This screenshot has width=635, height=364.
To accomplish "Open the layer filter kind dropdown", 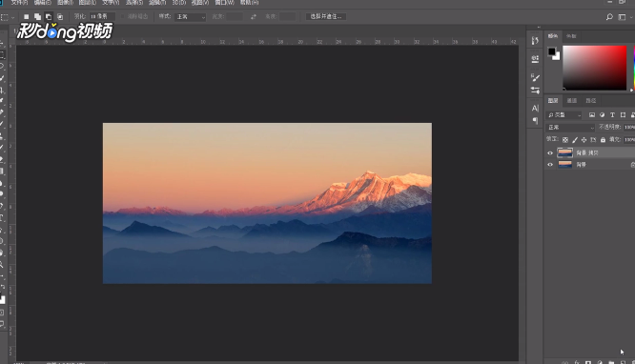I will pyautogui.click(x=563, y=115).
